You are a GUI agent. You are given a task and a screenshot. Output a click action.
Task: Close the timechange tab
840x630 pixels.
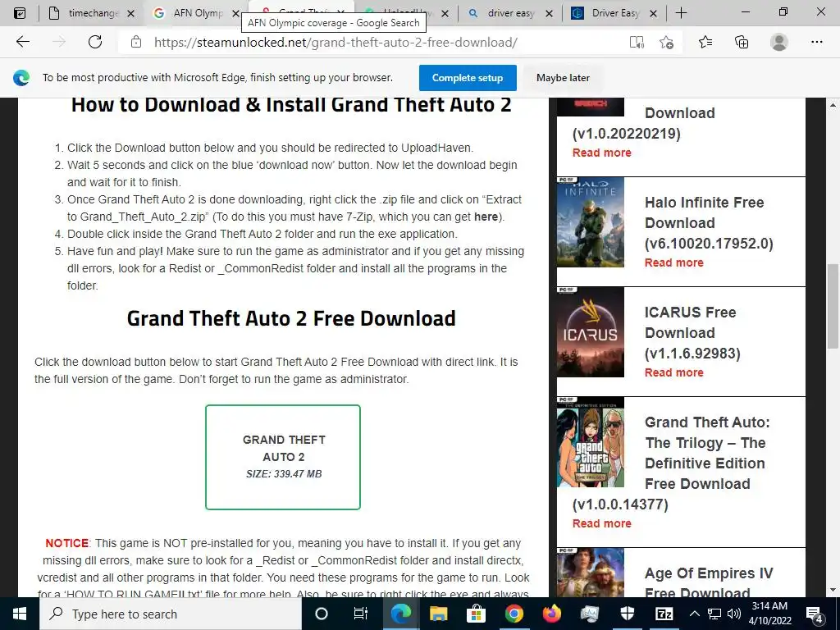point(130,14)
